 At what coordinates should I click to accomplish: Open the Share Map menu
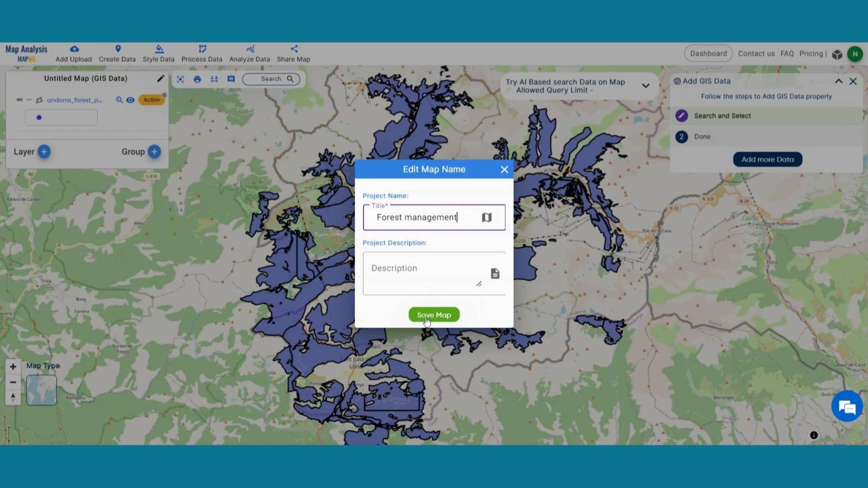point(293,54)
